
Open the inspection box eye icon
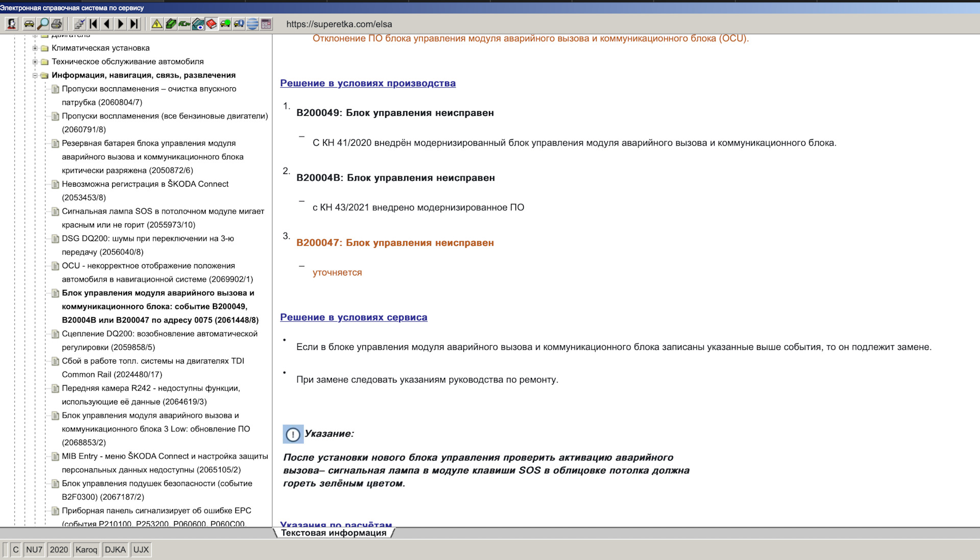click(198, 23)
